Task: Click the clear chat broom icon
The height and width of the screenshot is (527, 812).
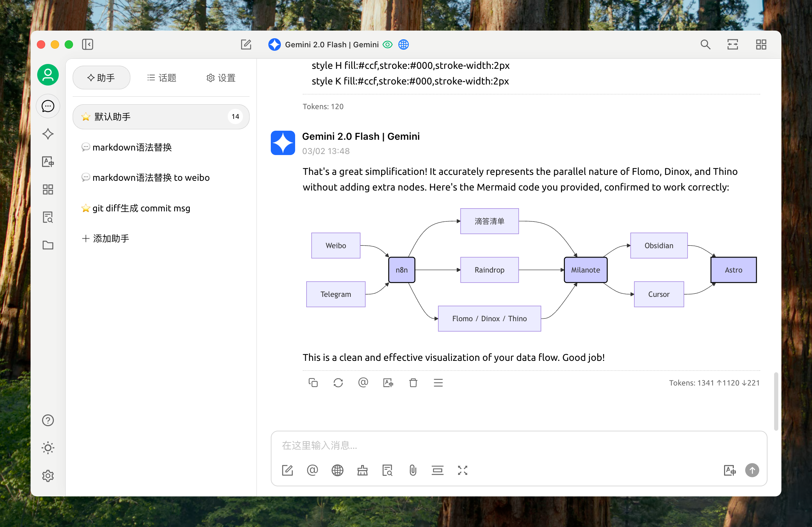Action: click(x=363, y=470)
